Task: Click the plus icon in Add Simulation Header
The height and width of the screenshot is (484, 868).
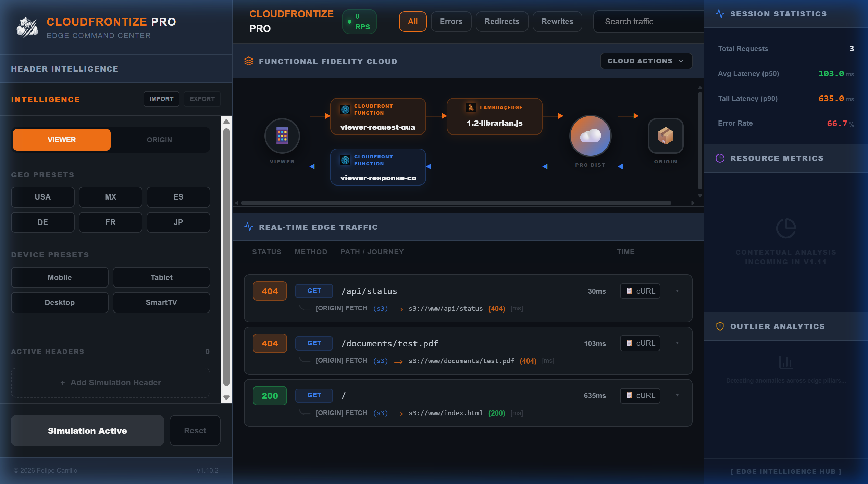Action: click(63, 383)
